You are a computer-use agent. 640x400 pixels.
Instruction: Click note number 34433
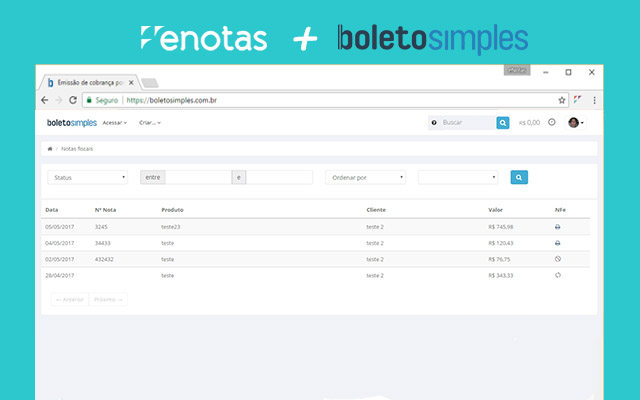102,243
